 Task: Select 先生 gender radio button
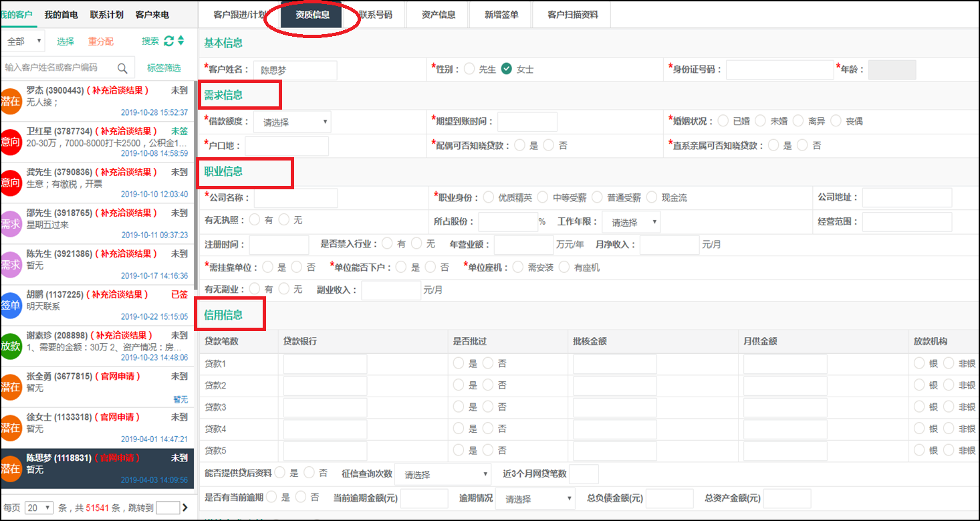469,69
